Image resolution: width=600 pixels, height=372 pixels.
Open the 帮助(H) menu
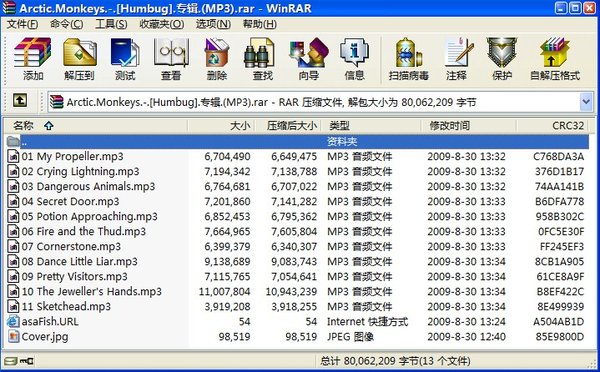tap(259, 24)
